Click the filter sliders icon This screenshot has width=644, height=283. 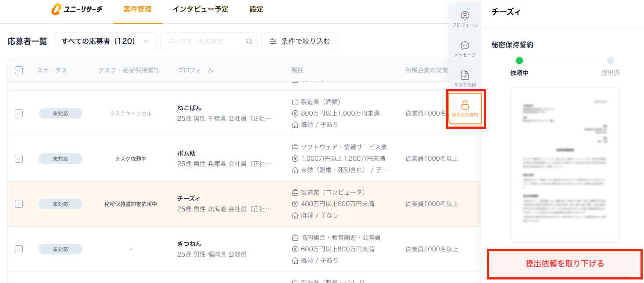point(273,41)
